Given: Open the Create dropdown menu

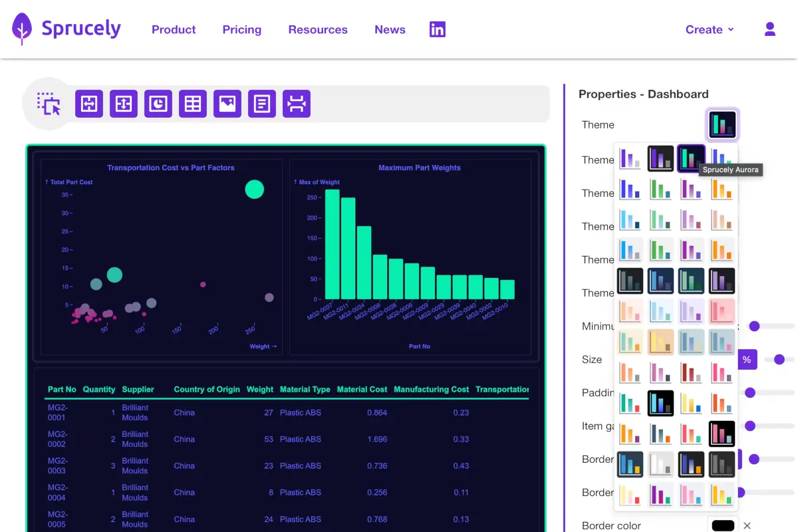Looking at the screenshot, I should tap(710, 29).
